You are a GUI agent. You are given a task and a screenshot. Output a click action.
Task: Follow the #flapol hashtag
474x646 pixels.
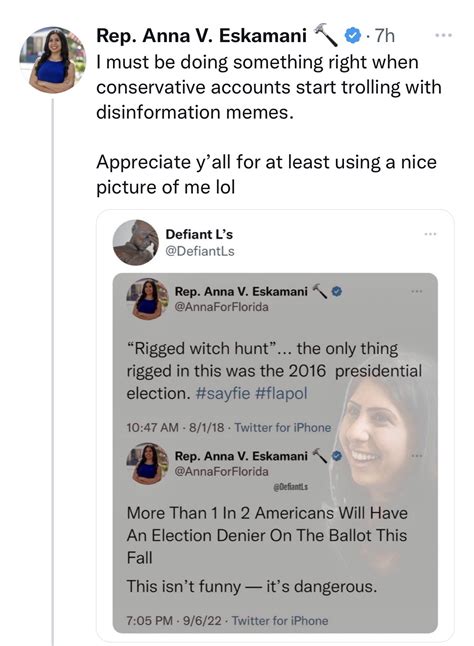[281, 393]
